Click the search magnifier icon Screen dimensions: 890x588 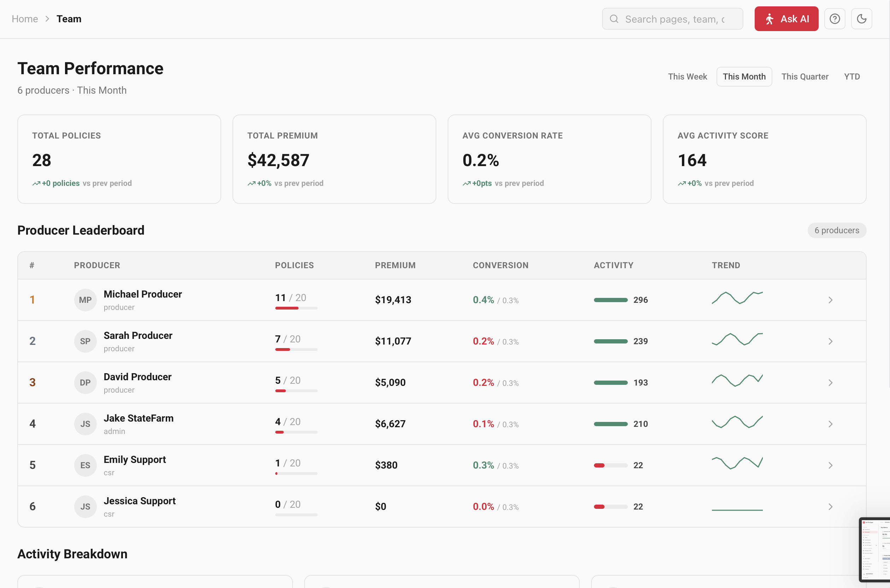click(614, 19)
